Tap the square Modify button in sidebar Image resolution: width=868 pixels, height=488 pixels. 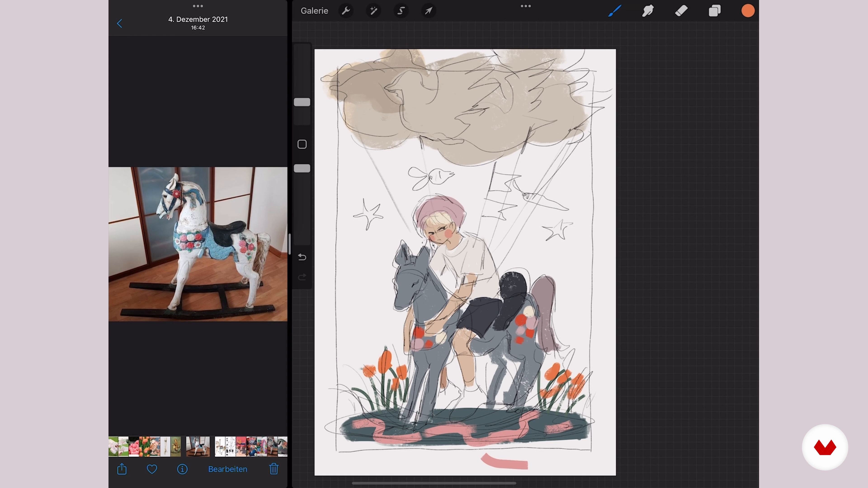pyautogui.click(x=302, y=144)
